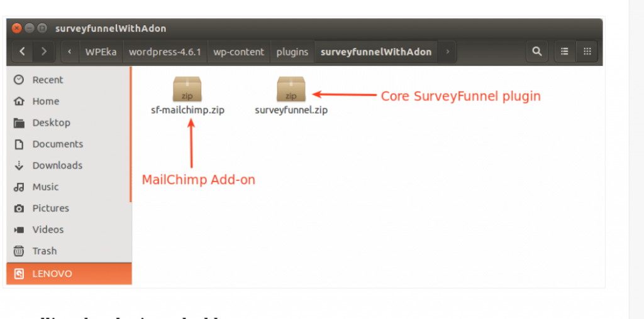This screenshot has width=644, height=319.
Task: Expand path bar leftward with the chevron
Action: [x=70, y=51]
